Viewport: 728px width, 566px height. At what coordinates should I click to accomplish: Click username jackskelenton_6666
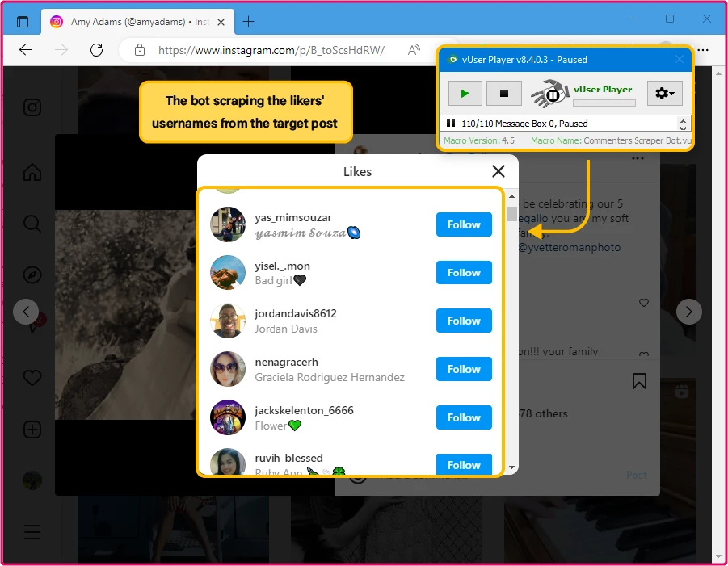coord(304,410)
